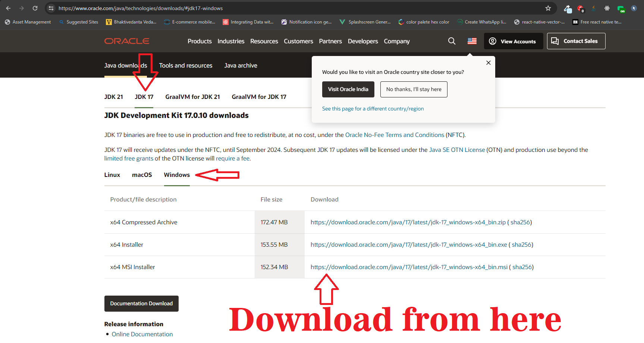Open the Oracle site search magnifier
The height and width of the screenshot is (343, 644).
pos(452,41)
